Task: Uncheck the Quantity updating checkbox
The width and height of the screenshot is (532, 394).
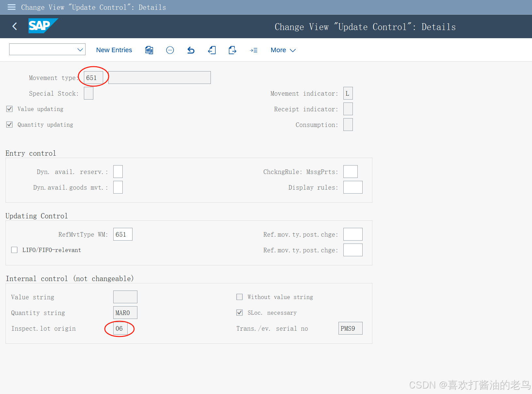Action: (9, 124)
